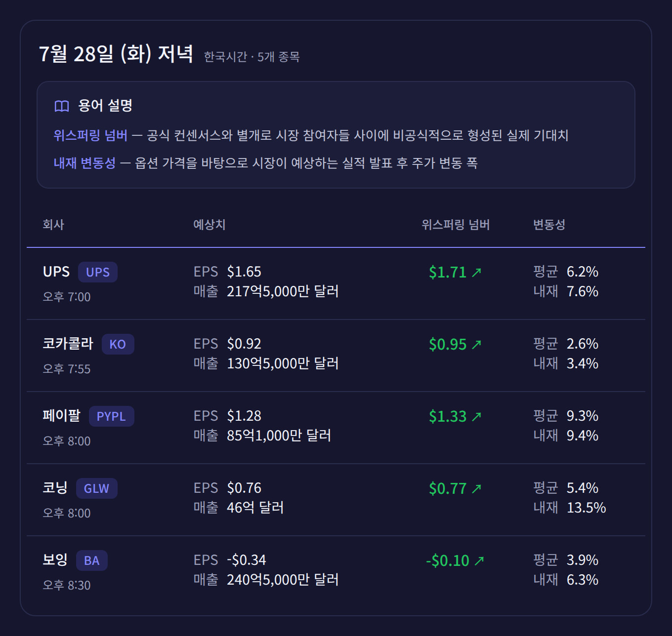The image size is (672, 636).
Task: Select the UPS ticker badge
Action: pyautogui.click(x=98, y=272)
